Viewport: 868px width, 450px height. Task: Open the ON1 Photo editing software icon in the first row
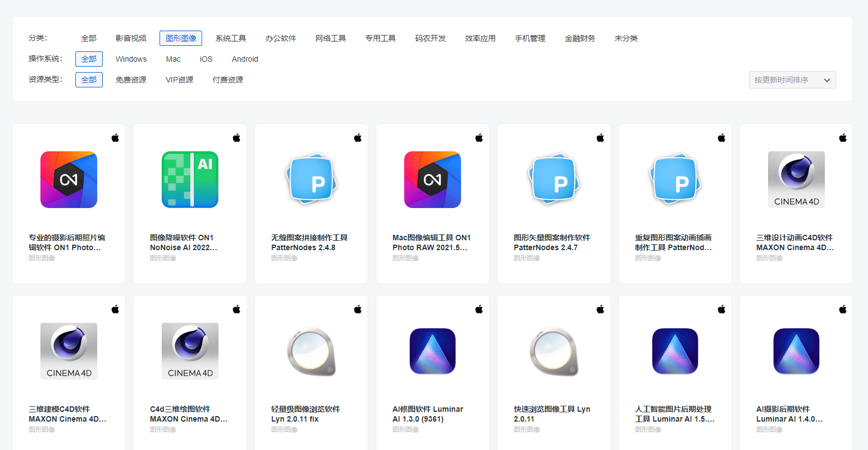click(x=69, y=180)
